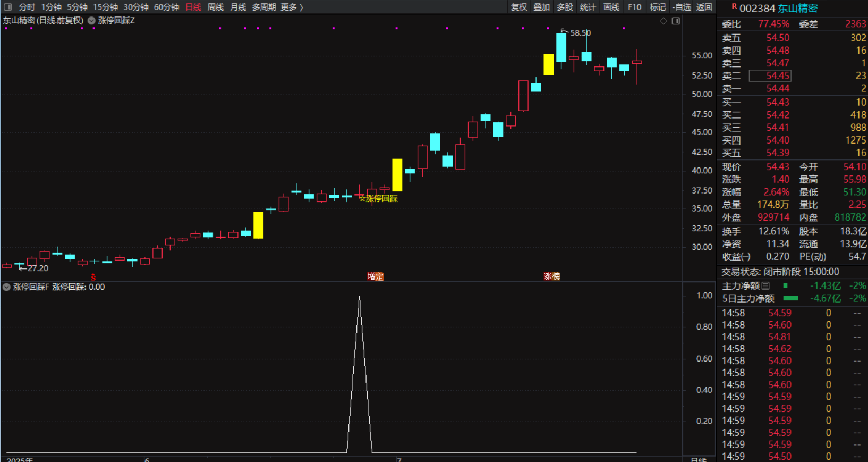This screenshot has height=462, width=868.
Task: Expand the 涨停回踩F sub-indicator dropdown
Action: (6, 287)
